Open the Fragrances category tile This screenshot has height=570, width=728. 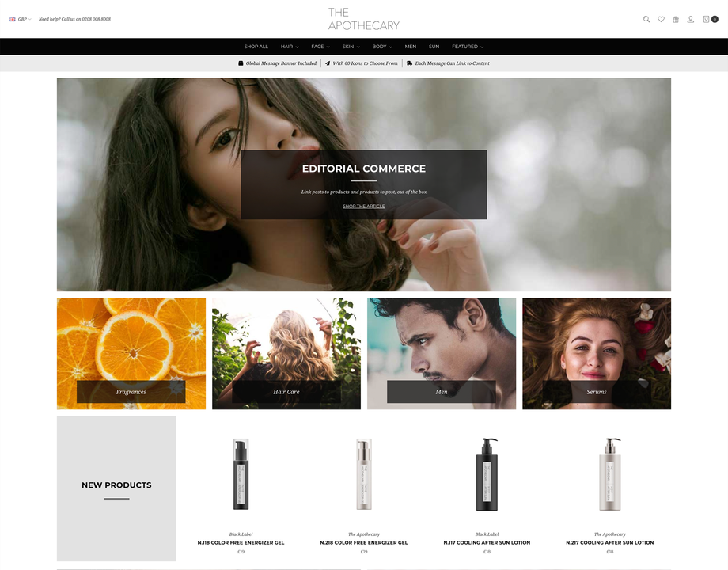pyautogui.click(x=131, y=354)
